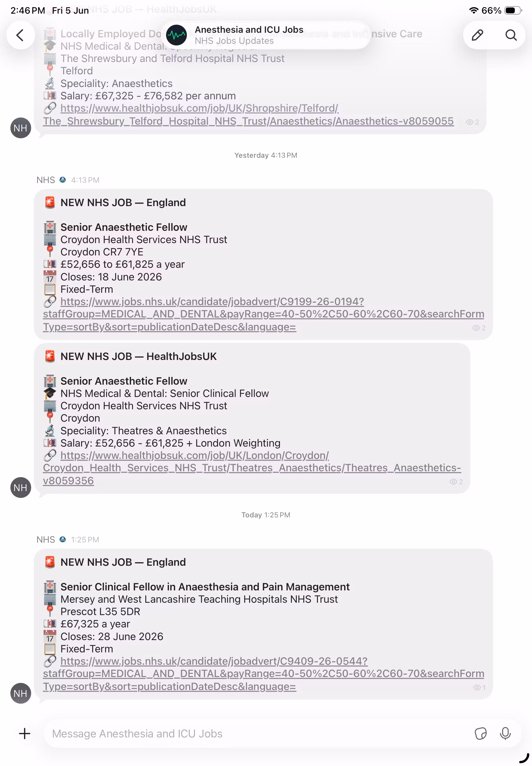Open the pencil edit icon
The height and width of the screenshot is (766, 532).
click(x=477, y=35)
